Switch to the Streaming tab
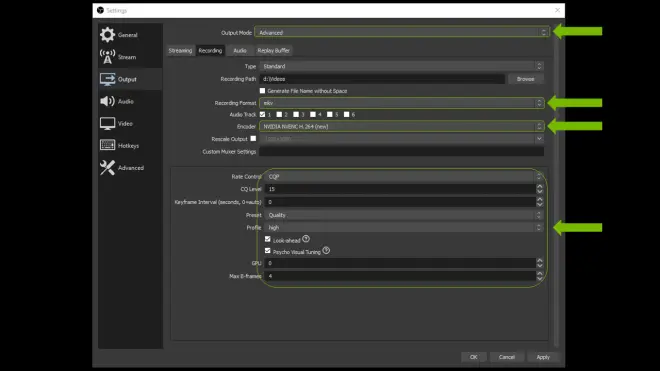Screen dimensions: 660x371 click(180, 51)
